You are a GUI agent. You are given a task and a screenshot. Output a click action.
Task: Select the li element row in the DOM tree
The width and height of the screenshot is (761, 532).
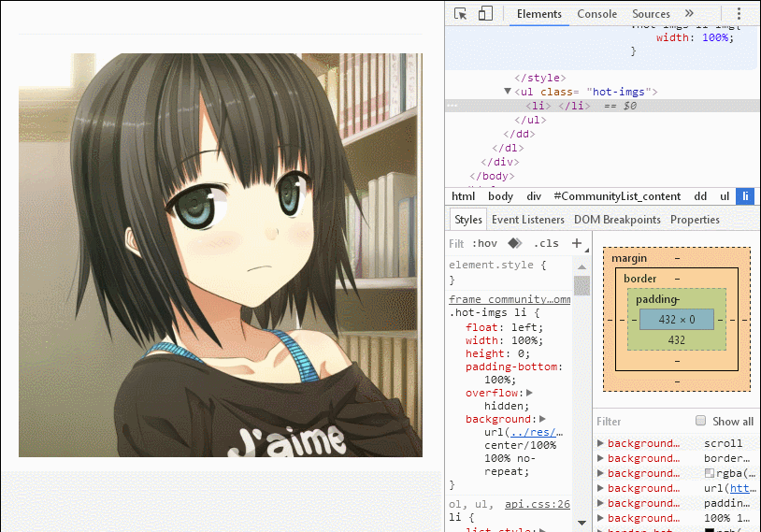(x=603, y=106)
